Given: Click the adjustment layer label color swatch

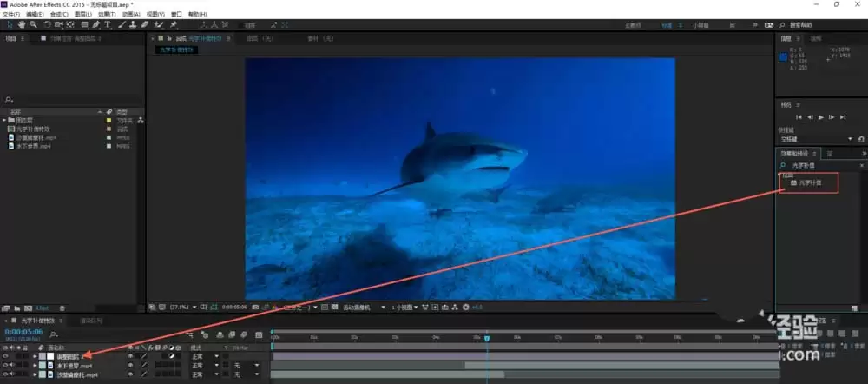Looking at the screenshot, I should pos(42,356).
